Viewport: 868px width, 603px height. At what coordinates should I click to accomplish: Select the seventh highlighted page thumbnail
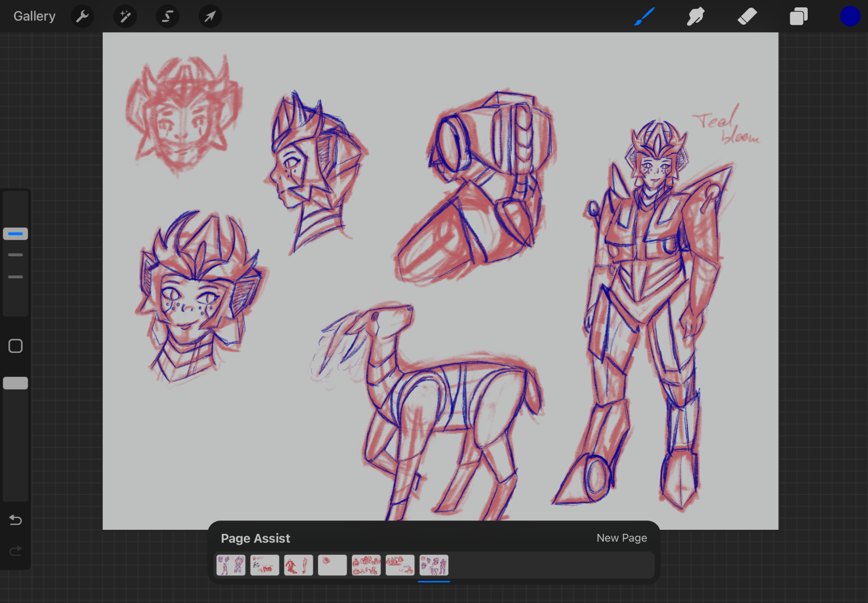(434, 565)
